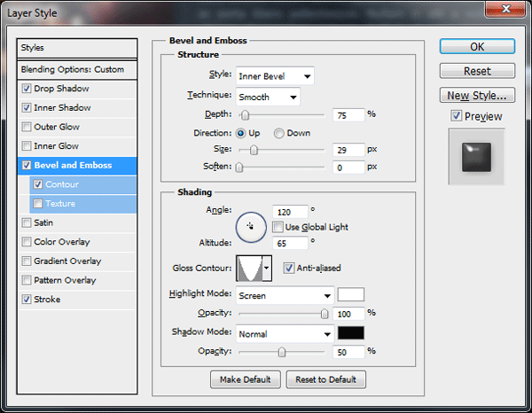Open the Gloss Contour picker arrow
This screenshot has height=413, width=532.
coord(267,269)
